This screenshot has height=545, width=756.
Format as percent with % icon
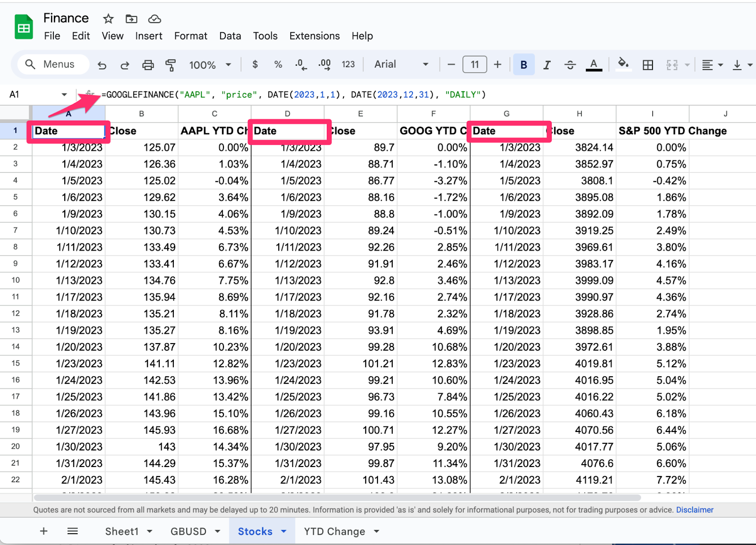278,64
